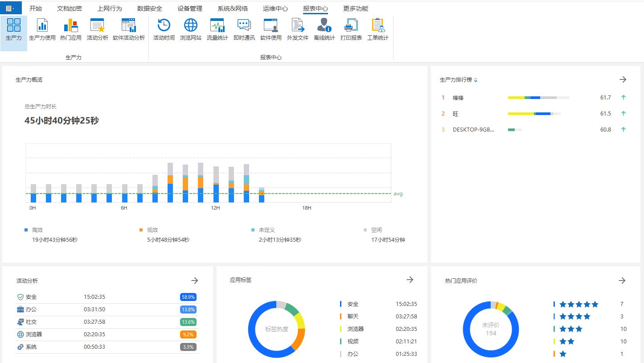This screenshot has height=363, width=644.
Task: Click the 社交 icon in 活动分析
Action: click(21, 322)
